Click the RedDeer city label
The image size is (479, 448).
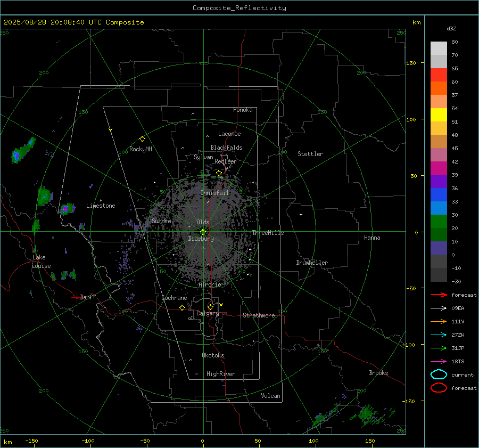226,161
